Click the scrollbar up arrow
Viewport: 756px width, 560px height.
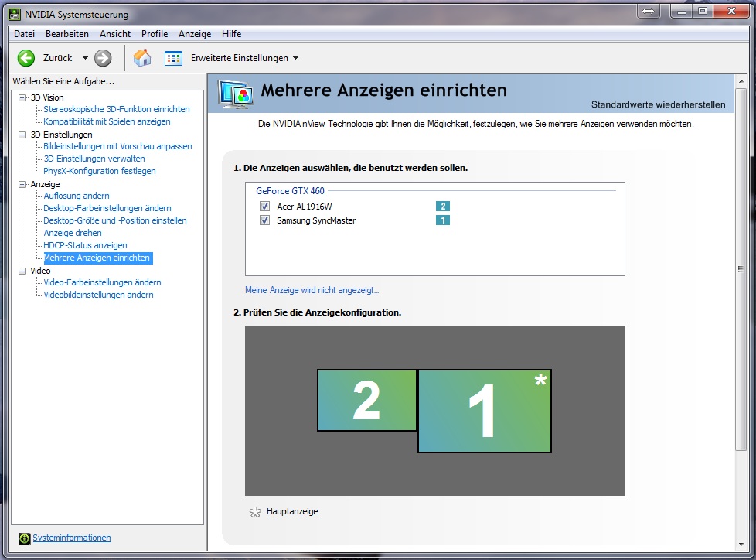click(x=741, y=81)
